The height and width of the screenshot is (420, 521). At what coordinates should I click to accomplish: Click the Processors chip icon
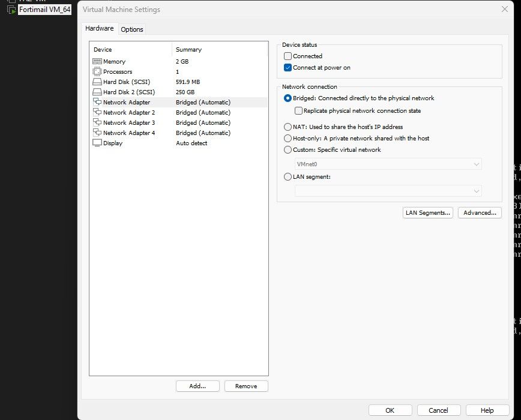coord(97,71)
